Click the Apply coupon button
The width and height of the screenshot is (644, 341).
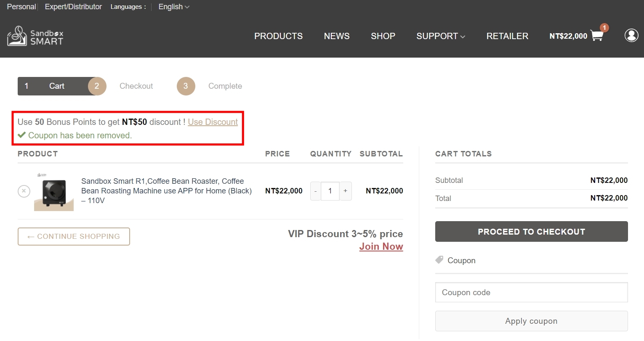[531, 321]
